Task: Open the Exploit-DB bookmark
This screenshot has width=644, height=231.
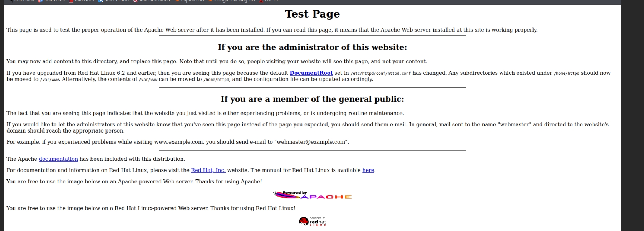Action: 192,1
